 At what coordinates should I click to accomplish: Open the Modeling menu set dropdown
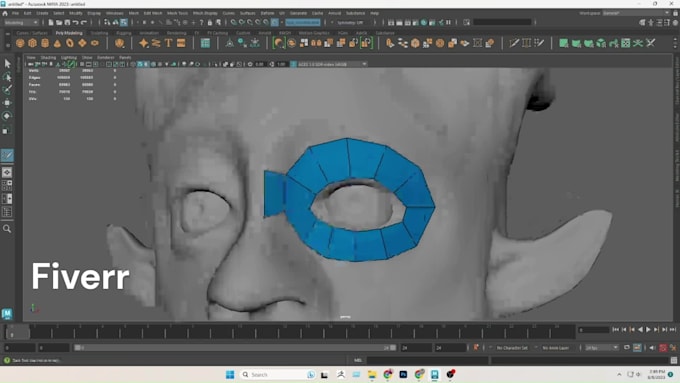21,23
